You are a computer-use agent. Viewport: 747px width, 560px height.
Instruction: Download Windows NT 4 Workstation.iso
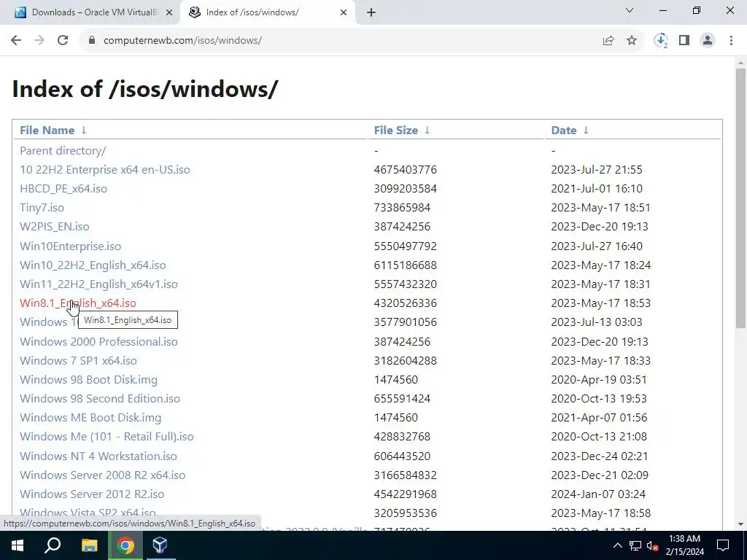tap(98, 456)
